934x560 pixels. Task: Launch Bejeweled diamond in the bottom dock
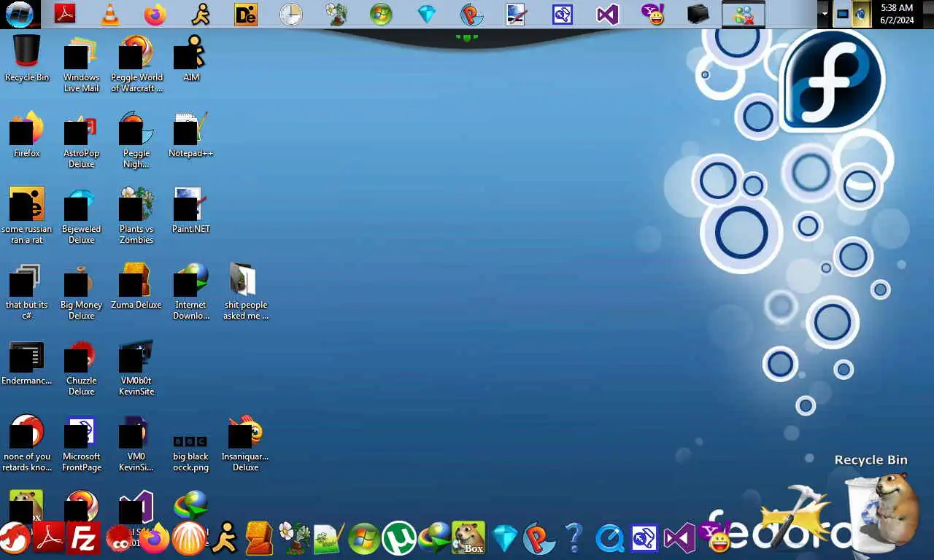tap(504, 540)
